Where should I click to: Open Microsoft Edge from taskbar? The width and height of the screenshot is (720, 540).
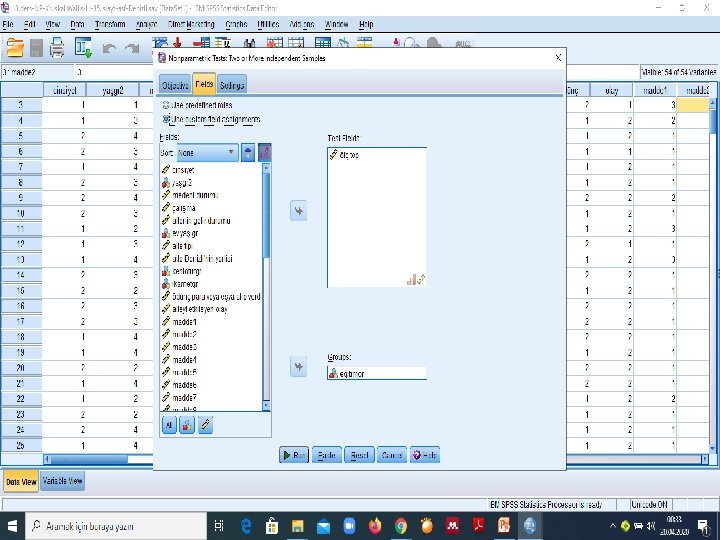point(246,526)
